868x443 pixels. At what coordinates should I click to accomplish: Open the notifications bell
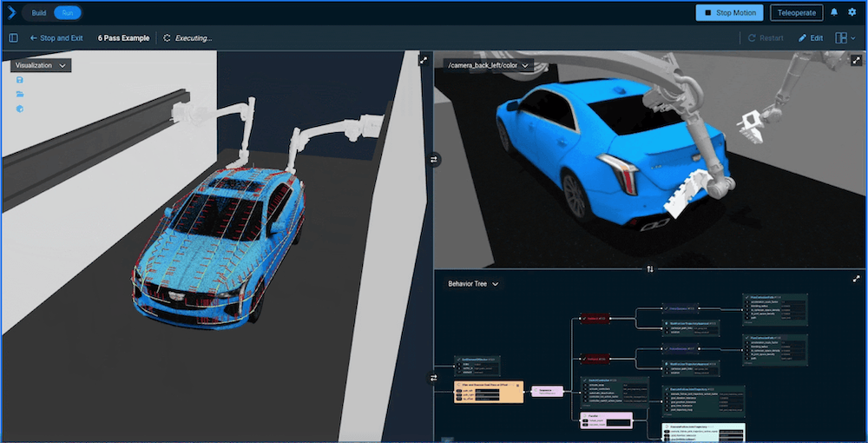coord(835,12)
